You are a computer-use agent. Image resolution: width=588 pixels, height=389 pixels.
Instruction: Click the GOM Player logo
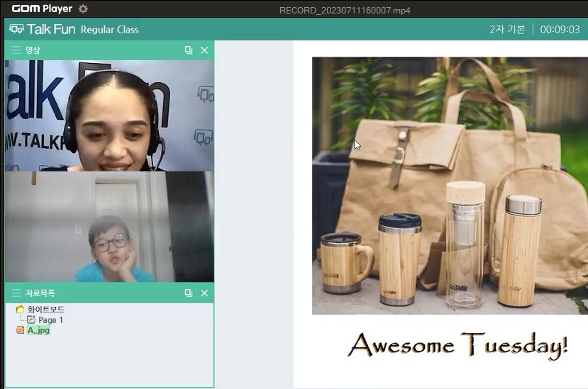[x=43, y=9]
